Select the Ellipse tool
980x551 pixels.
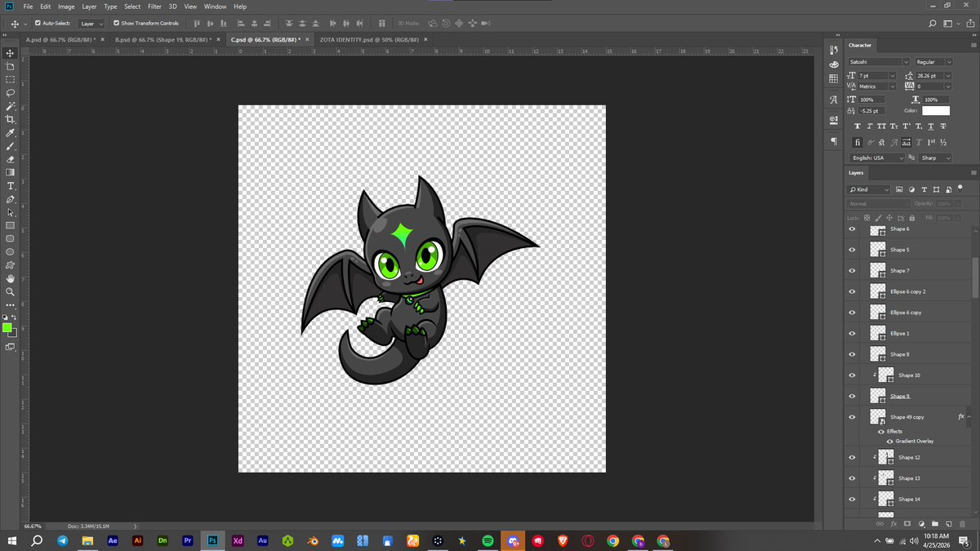click(11, 251)
